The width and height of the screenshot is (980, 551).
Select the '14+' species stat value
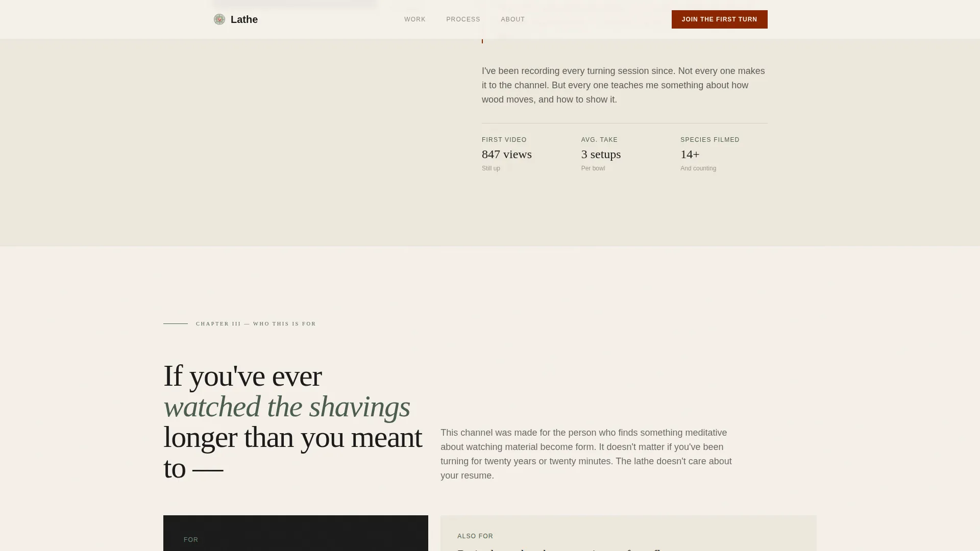[x=690, y=154]
